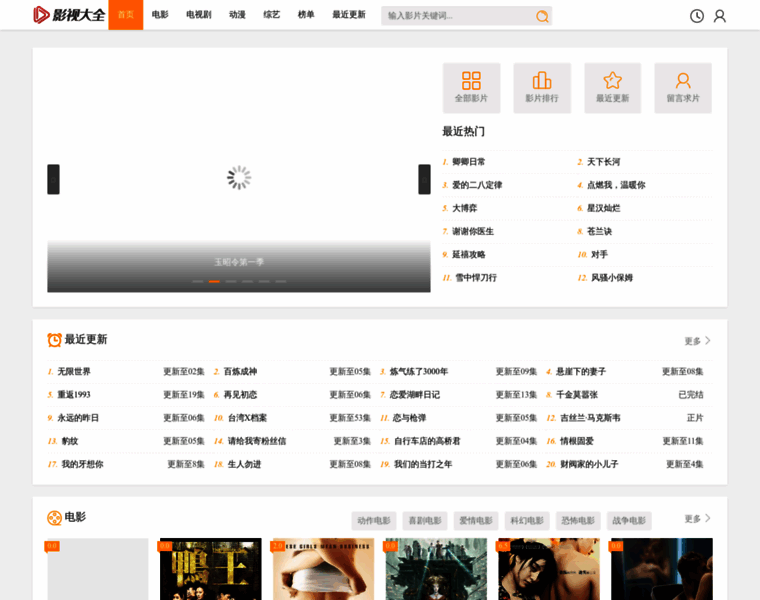Expand 更多 in 最近更新 section

pos(697,341)
